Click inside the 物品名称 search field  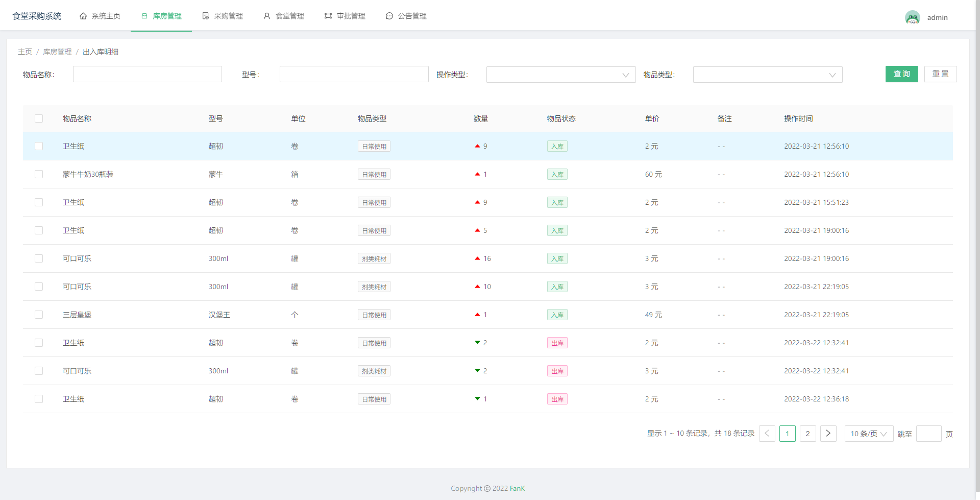click(147, 74)
